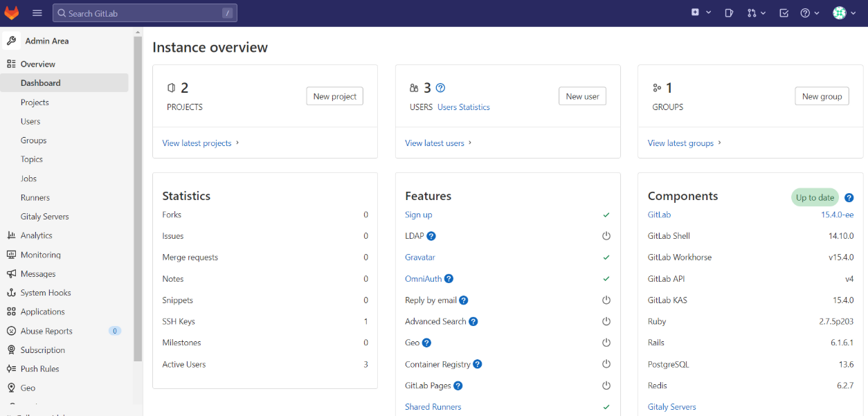Screen dimensions: 868x416
Task: Click the LDAP disabled power icon
Action: click(606, 236)
